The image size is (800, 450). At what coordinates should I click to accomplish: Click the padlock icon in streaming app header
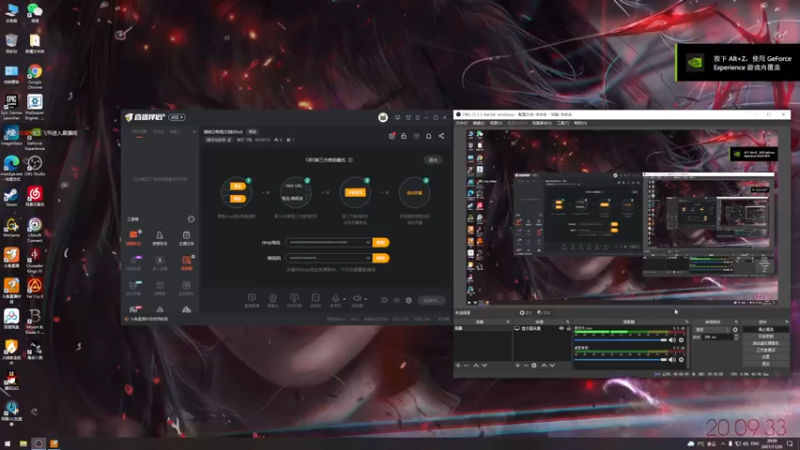point(404,136)
